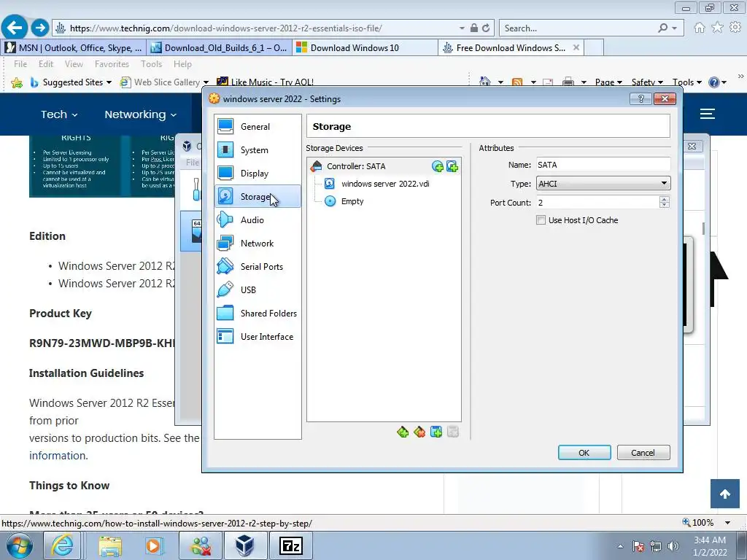Switch to MSN Outlook tab

pyautogui.click(x=74, y=47)
